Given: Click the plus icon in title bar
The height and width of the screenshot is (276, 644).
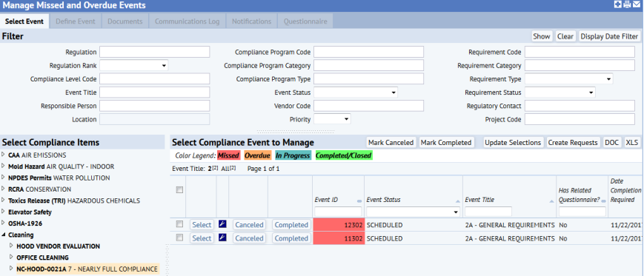Looking at the screenshot, I should click(617, 4).
